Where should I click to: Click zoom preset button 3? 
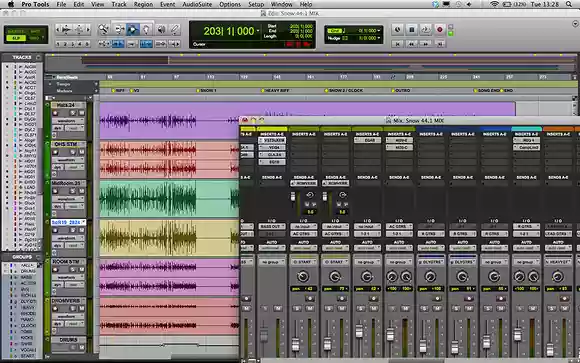(x=72, y=44)
